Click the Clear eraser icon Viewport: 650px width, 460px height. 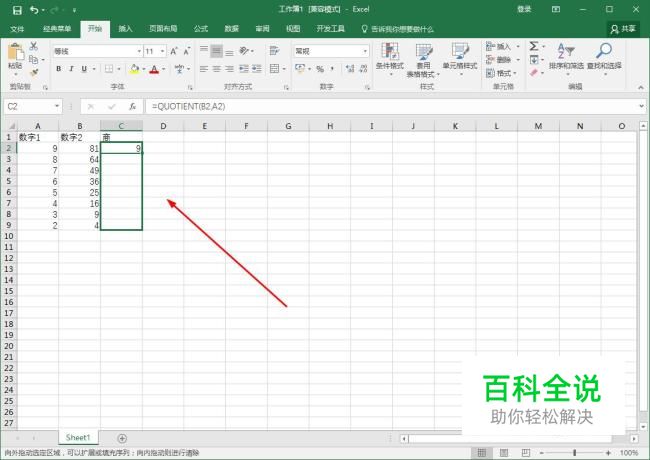[x=534, y=73]
